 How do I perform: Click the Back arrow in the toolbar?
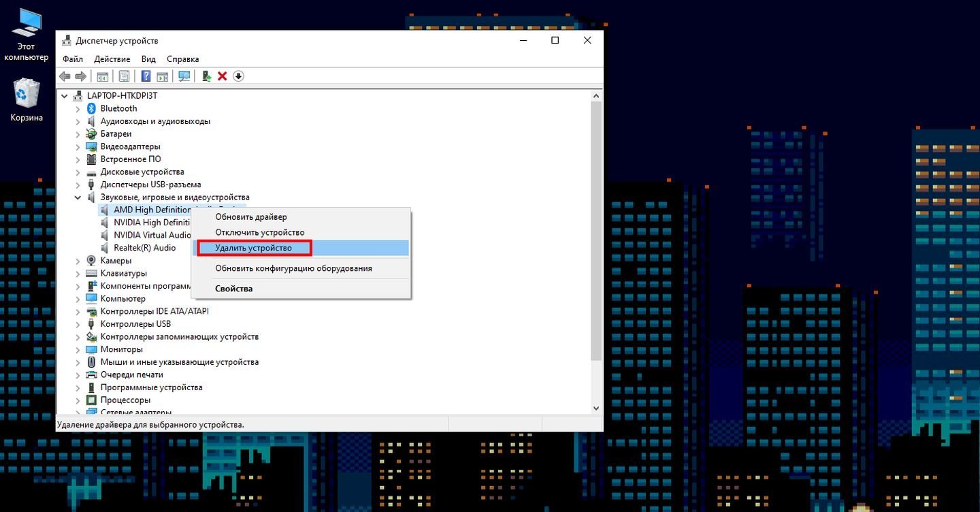tap(65, 76)
